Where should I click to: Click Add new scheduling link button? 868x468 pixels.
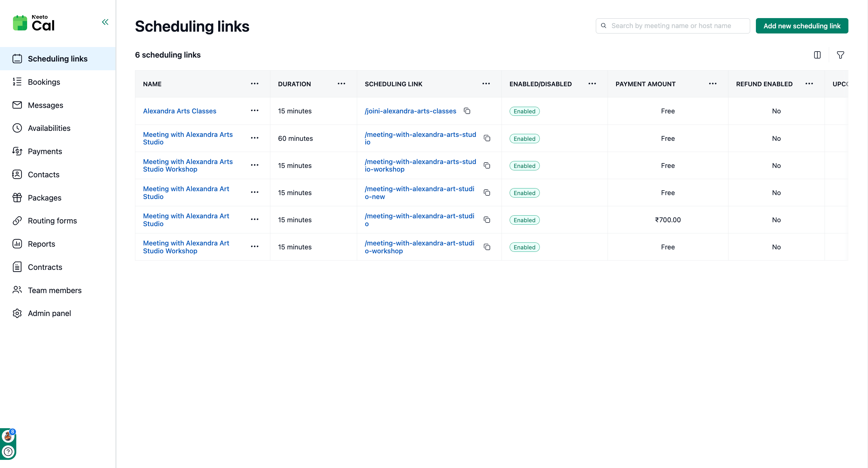(x=801, y=26)
